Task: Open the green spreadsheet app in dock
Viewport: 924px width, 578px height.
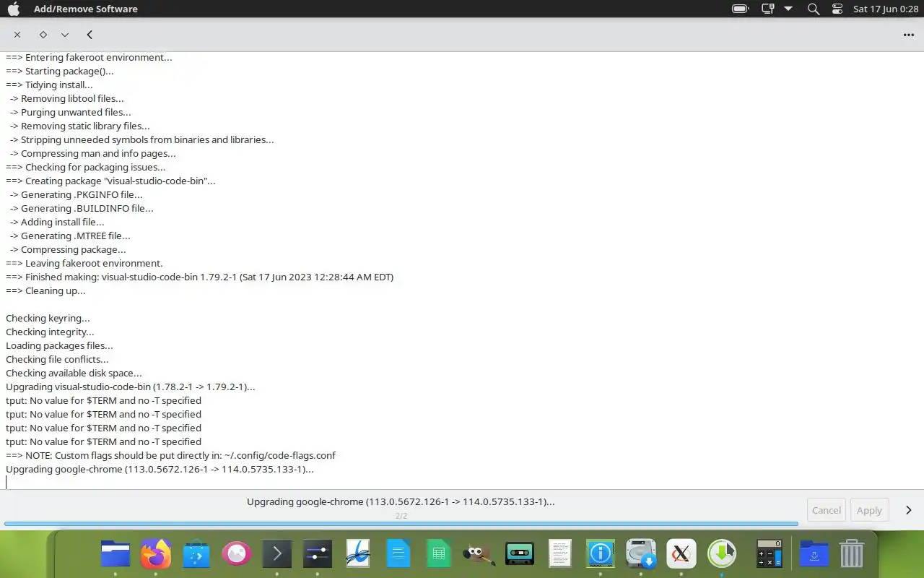Action: pyautogui.click(x=439, y=554)
